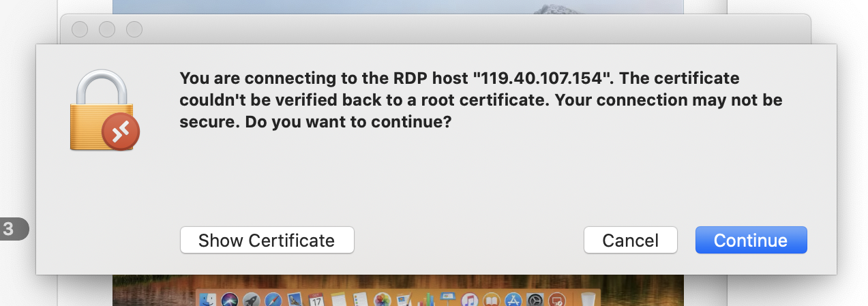The image size is (868, 306).
Task: Open Books icon in dock
Action: (x=492, y=300)
